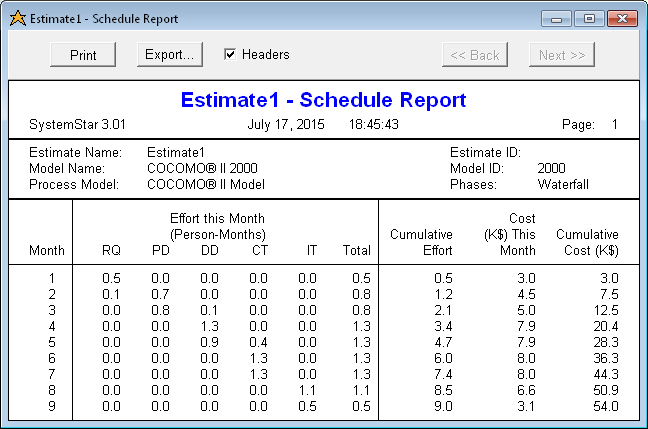Click the Model ID value '2000'
This screenshot has height=429, width=648.
click(552, 168)
